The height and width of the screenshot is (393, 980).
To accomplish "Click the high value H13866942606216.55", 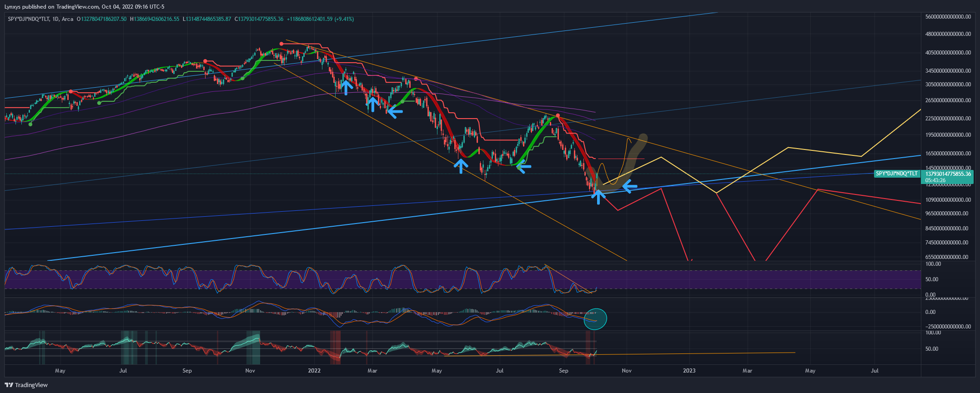I will click(155, 19).
